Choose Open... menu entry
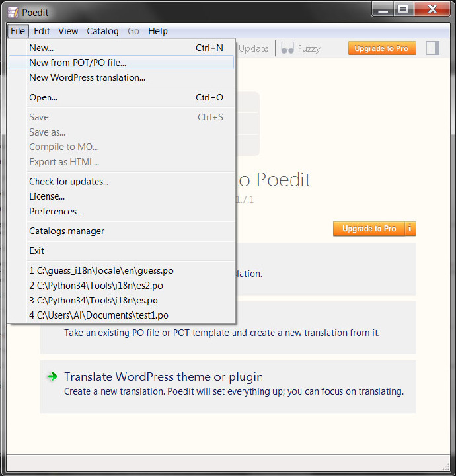The height and width of the screenshot is (476, 456). pos(122,97)
